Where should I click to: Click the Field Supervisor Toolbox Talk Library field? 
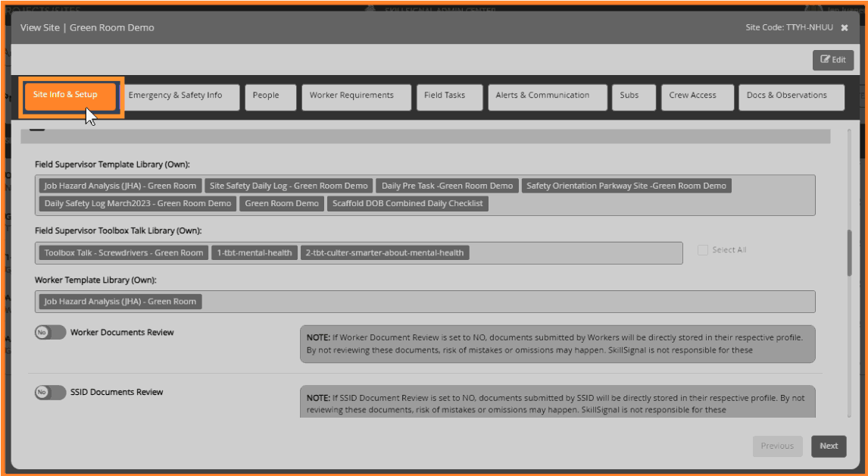(359, 252)
